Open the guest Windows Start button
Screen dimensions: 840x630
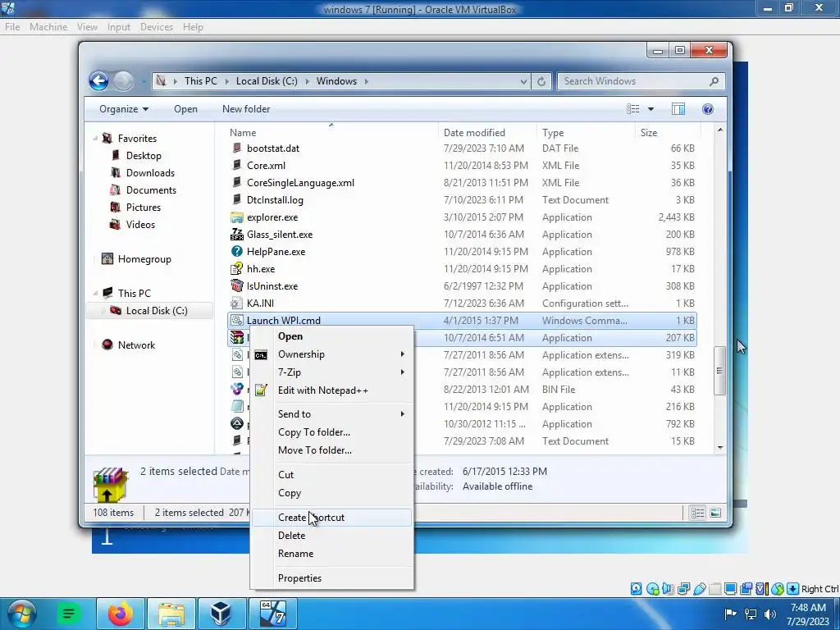pos(22,614)
